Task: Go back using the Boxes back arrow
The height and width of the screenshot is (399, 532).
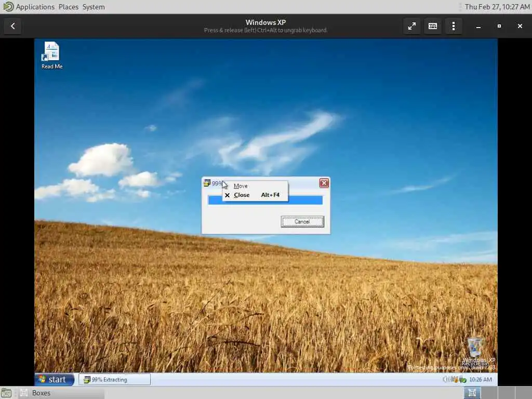Action: [13, 26]
